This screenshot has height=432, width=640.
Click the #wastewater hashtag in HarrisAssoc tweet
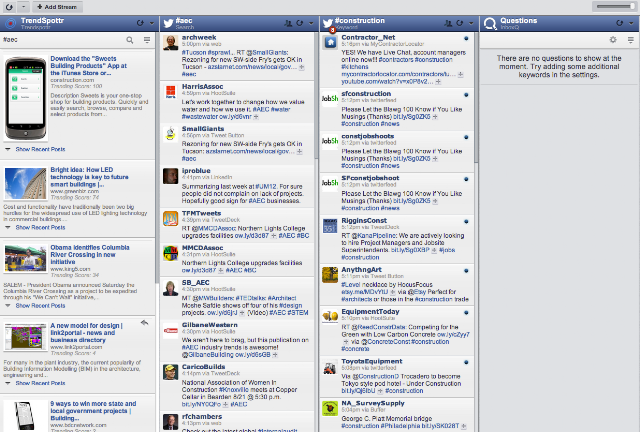198,117
